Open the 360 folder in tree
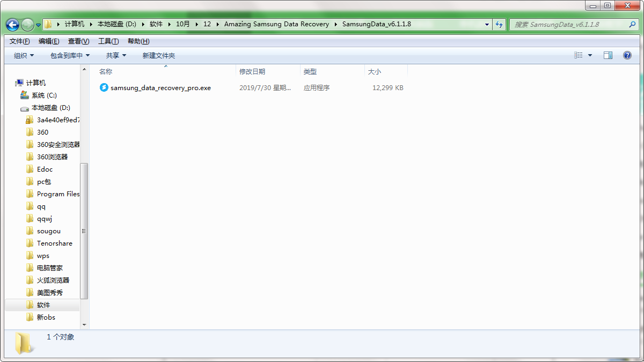The image size is (644, 362). [42, 132]
